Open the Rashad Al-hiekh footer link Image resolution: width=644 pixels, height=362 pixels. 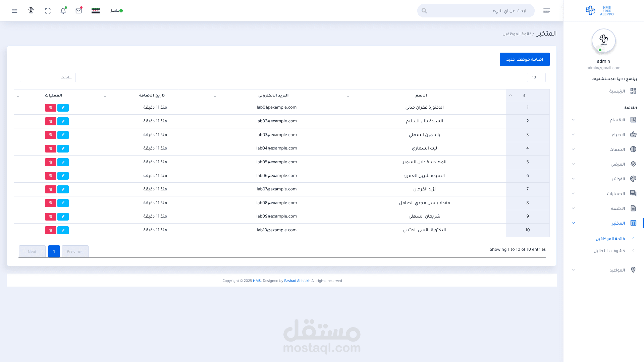pos(297,281)
